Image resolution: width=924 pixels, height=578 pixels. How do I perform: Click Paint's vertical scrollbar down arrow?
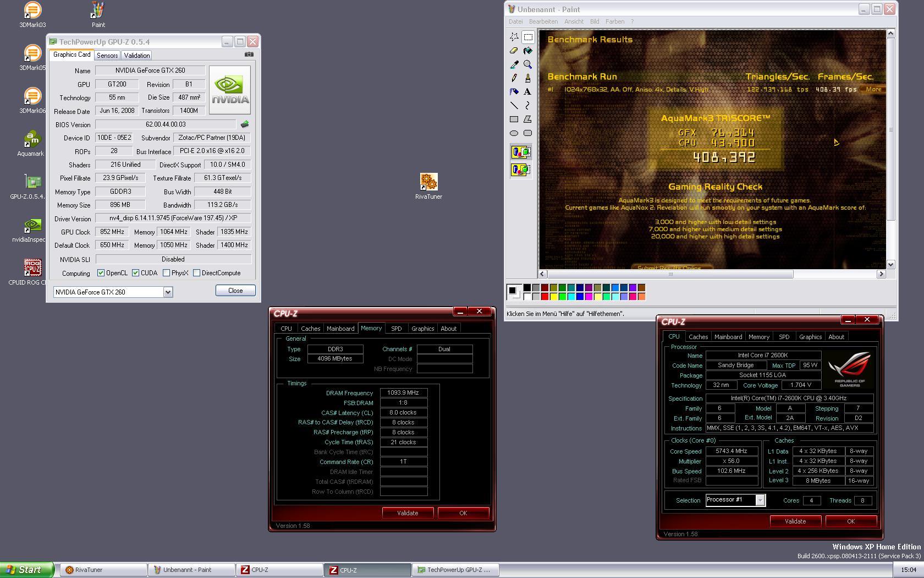click(891, 264)
